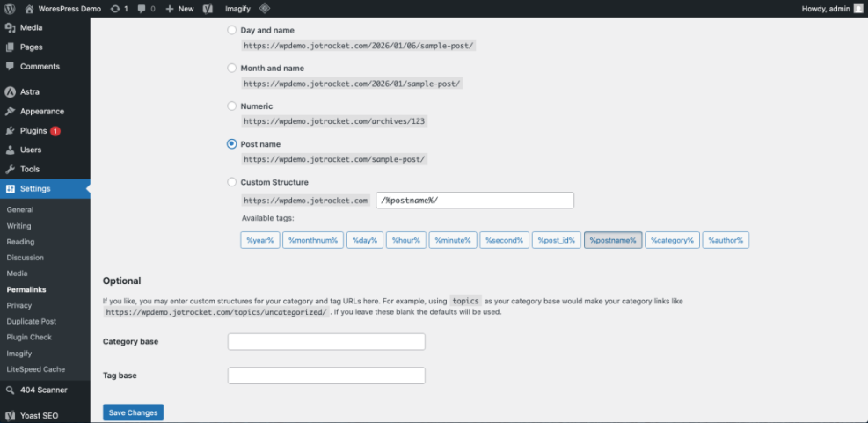The height and width of the screenshot is (423, 868).
Task: Insert the %category% tag
Action: click(x=672, y=240)
